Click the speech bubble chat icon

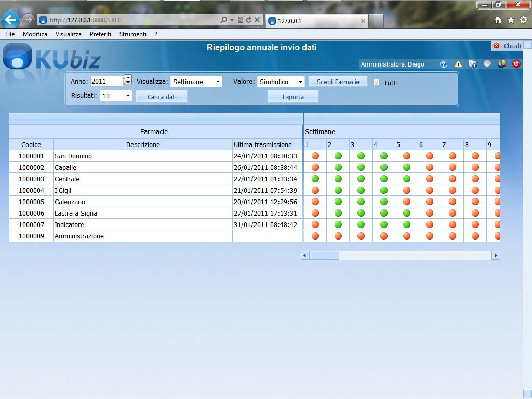487,64
